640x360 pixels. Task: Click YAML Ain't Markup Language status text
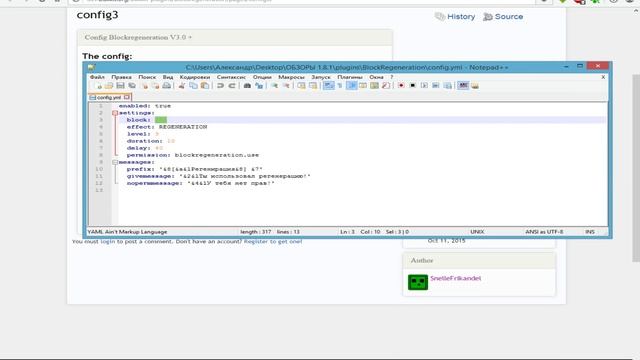[x=127, y=232]
